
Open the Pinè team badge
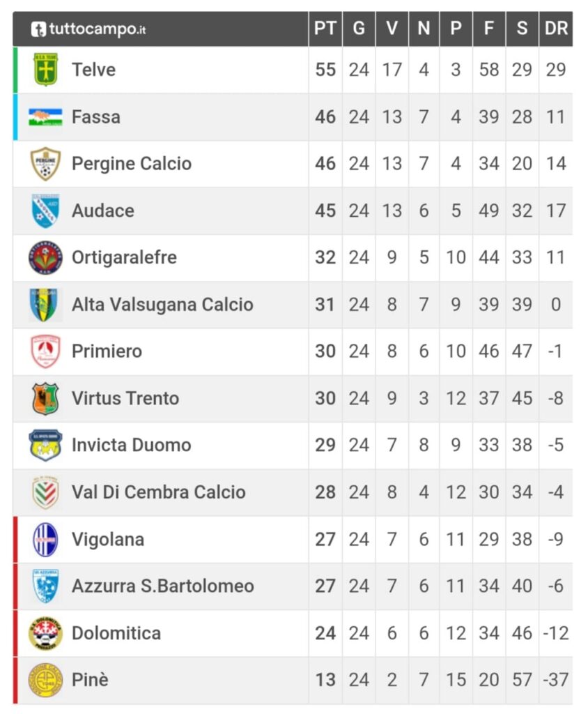(x=45, y=681)
